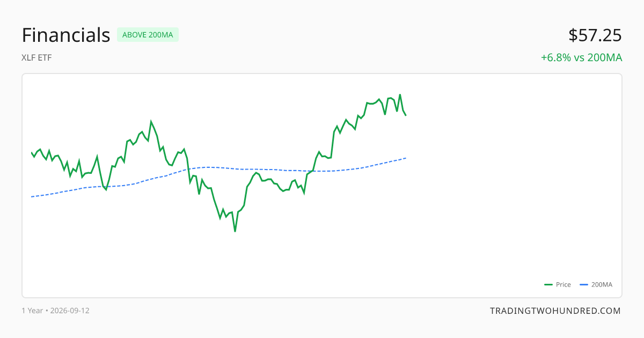
Task: Click the last point of the green price line
Action: tap(406, 115)
